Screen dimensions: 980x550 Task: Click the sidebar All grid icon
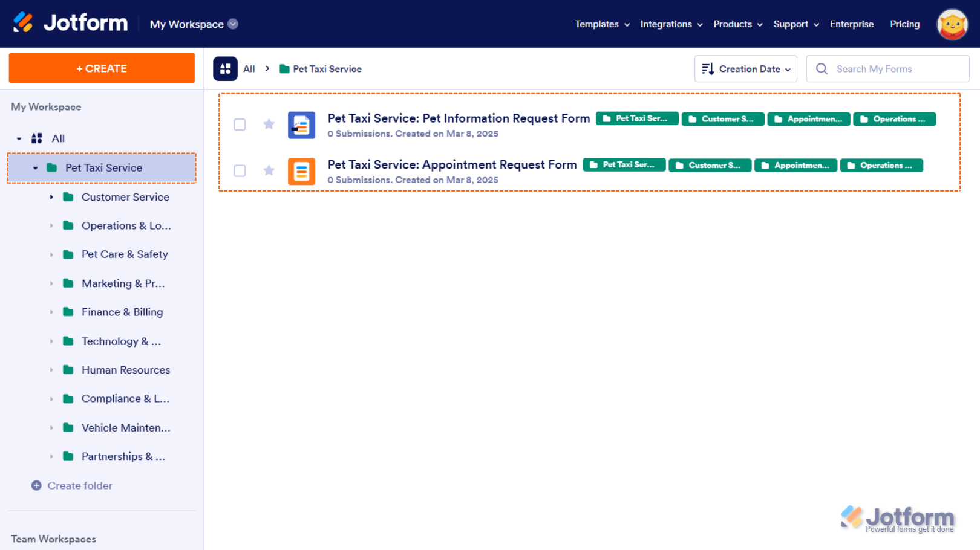pyautogui.click(x=37, y=138)
